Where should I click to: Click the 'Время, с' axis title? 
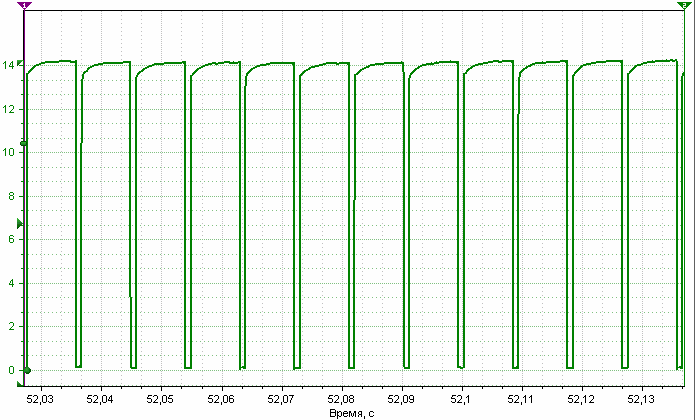[x=351, y=414]
